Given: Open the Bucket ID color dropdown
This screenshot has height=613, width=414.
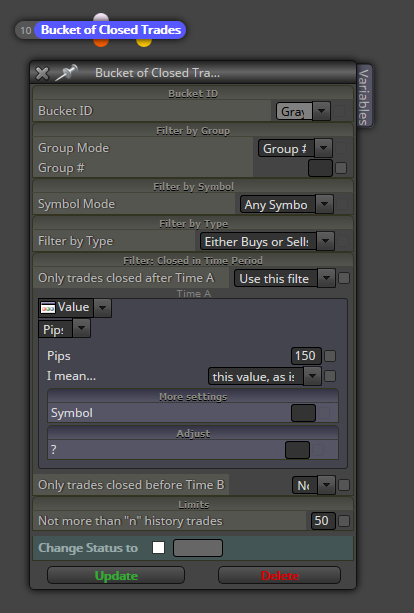Looking at the screenshot, I should pos(303,111).
